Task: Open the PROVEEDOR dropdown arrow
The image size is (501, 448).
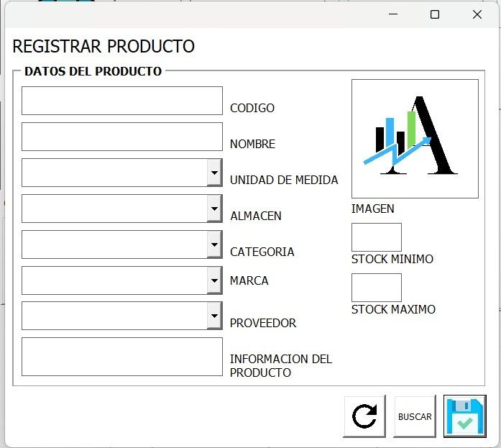Action: [x=214, y=316]
